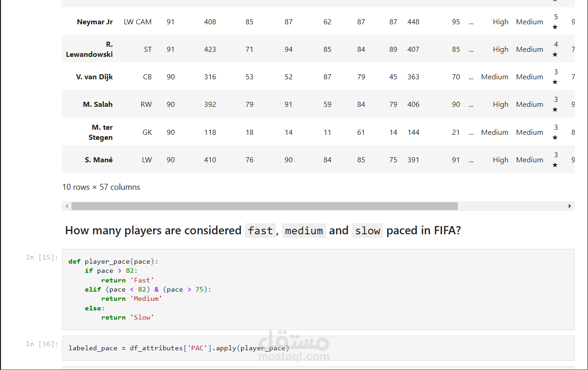Screen dimensions: 588x370
Task: Click the R. Lewandowski row name
Action: 89,49
